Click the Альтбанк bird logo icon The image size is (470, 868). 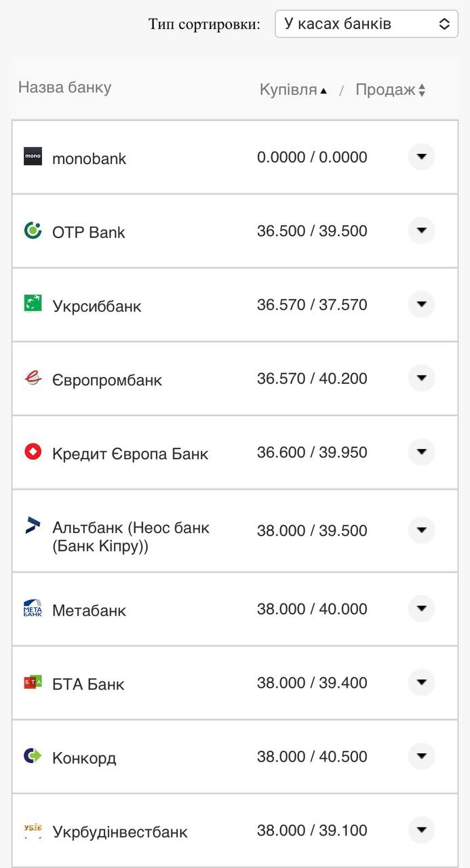pyautogui.click(x=33, y=526)
